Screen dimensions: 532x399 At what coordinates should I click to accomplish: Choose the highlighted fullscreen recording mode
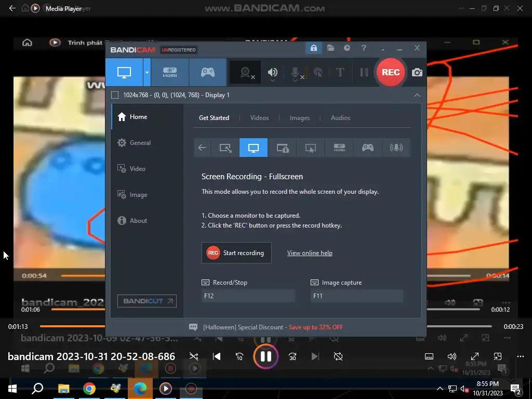254,148
